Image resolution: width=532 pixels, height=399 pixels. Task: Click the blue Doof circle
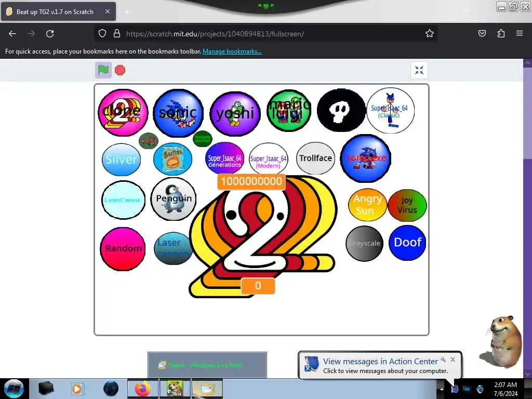[x=407, y=243]
